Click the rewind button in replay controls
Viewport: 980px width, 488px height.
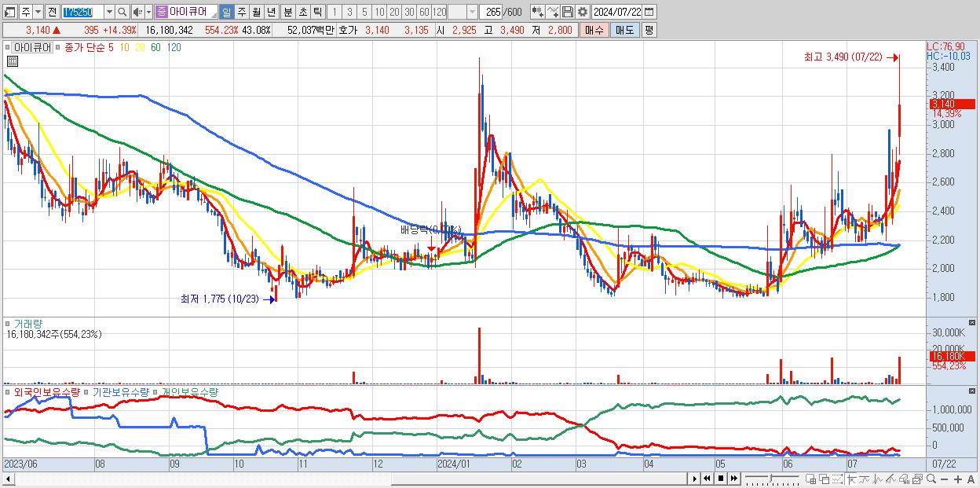coord(707,478)
